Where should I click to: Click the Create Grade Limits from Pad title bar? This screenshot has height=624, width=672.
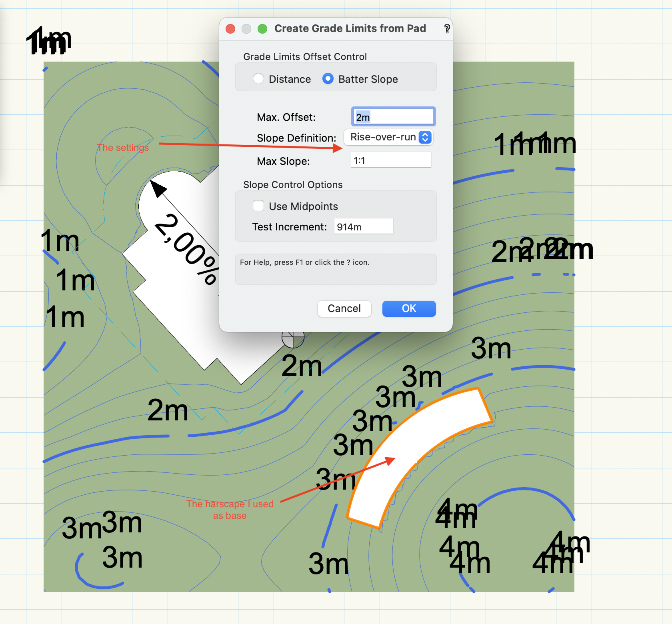(x=350, y=28)
